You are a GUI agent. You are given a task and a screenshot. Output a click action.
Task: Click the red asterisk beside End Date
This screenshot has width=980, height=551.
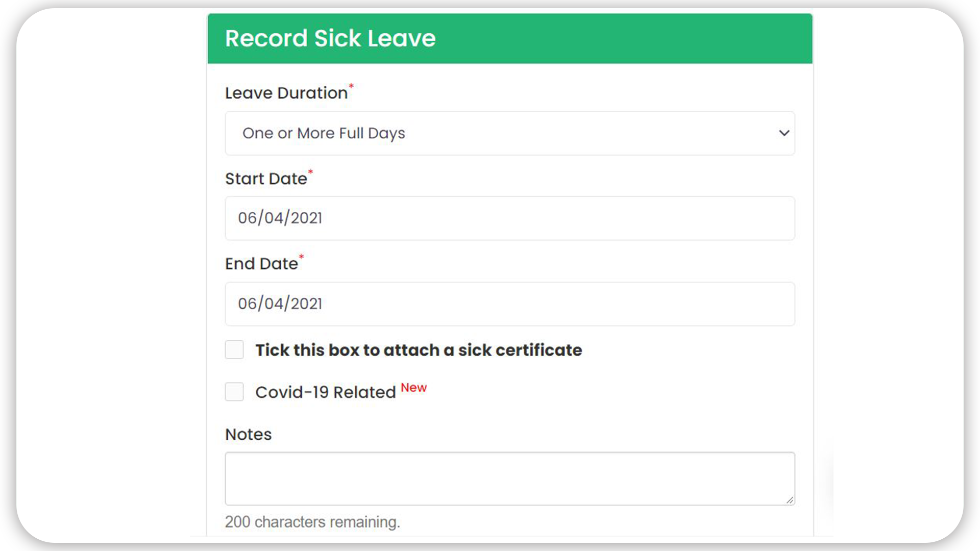(x=301, y=257)
